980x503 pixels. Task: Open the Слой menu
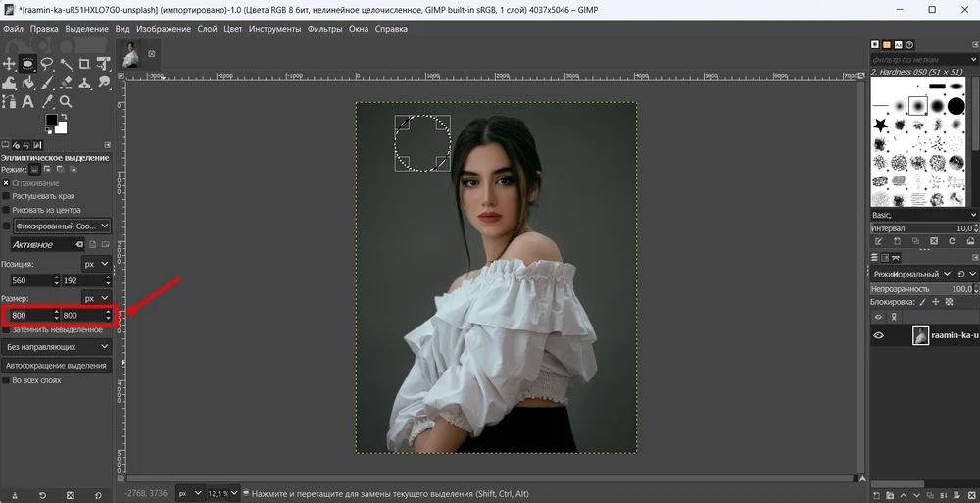coord(207,29)
